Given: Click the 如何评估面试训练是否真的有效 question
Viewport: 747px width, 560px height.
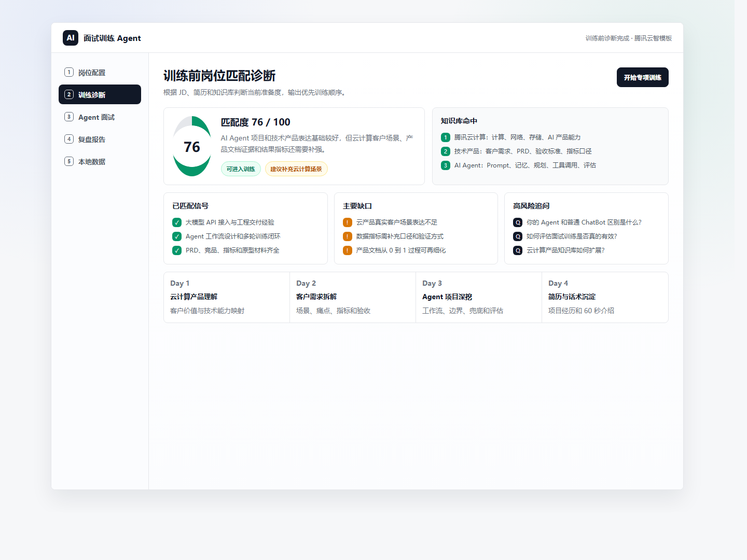Looking at the screenshot, I should (x=572, y=236).
